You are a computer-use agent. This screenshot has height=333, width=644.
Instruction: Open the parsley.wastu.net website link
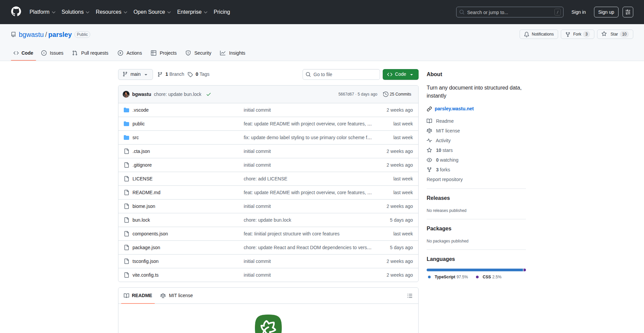click(454, 109)
